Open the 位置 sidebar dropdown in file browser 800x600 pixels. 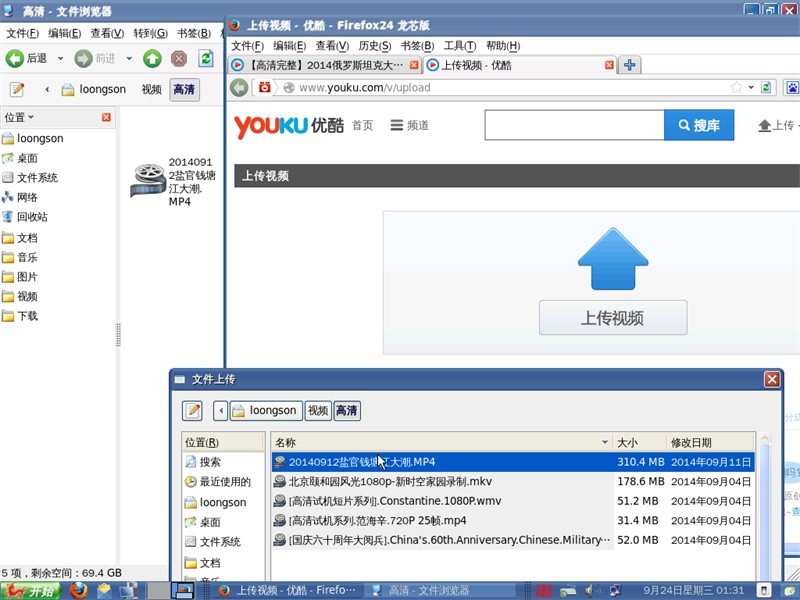click(19, 117)
